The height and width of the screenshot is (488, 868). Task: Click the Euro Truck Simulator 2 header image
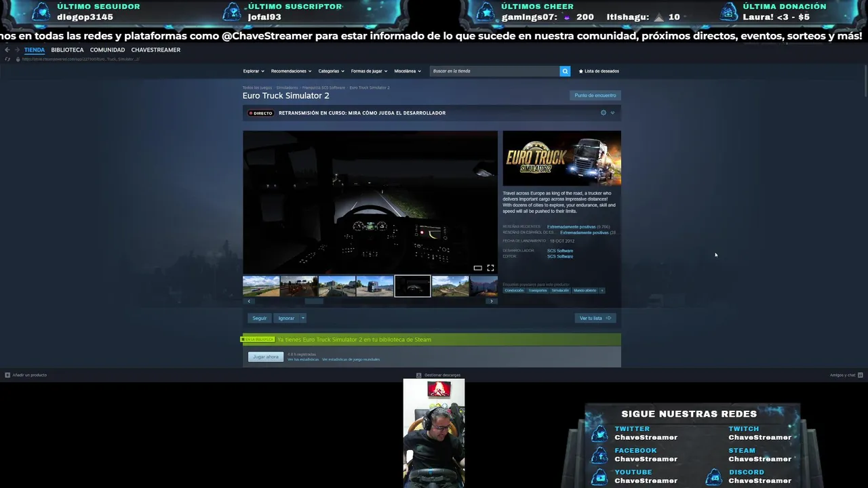point(561,158)
